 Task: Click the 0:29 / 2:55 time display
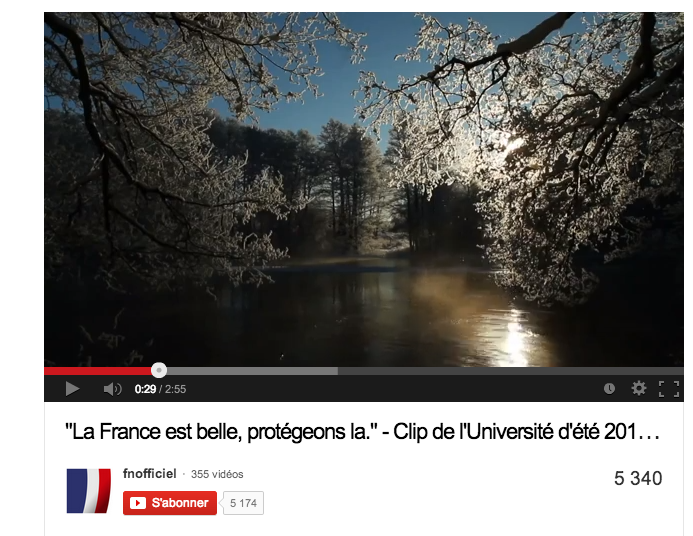160,389
